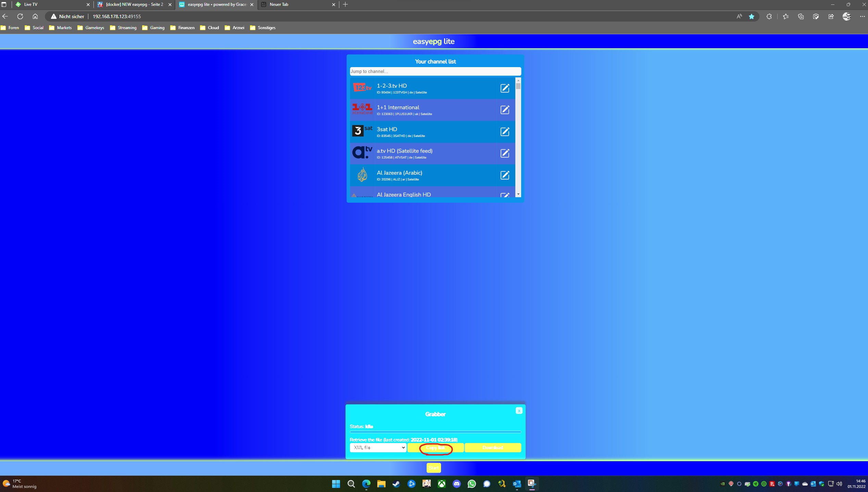Expand the Social bookmark folder
This screenshot has height=492, width=868.
[x=34, y=28]
